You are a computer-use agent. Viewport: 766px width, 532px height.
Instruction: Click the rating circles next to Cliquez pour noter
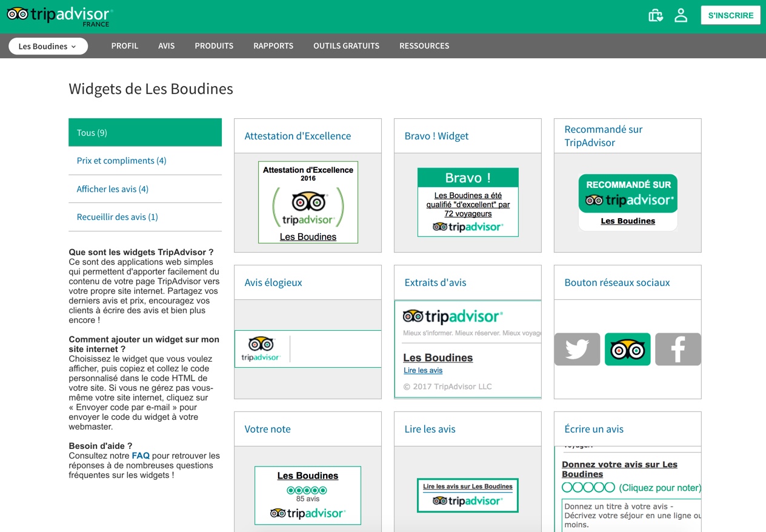pos(588,487)
